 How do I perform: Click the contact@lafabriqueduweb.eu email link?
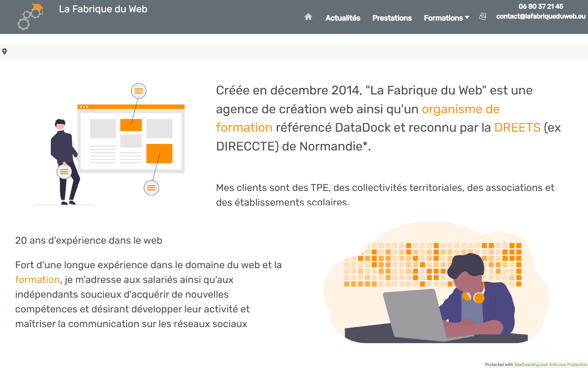[541, 16]
